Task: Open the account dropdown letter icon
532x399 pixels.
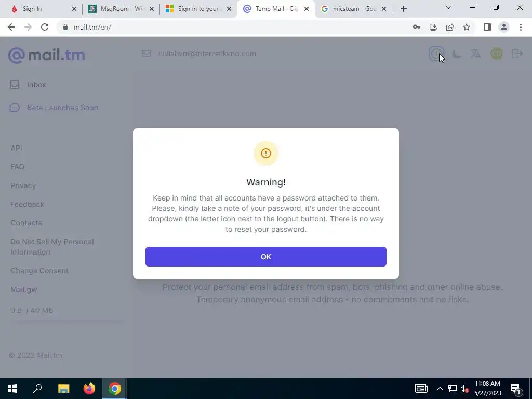Action: (x=496, y=54)
